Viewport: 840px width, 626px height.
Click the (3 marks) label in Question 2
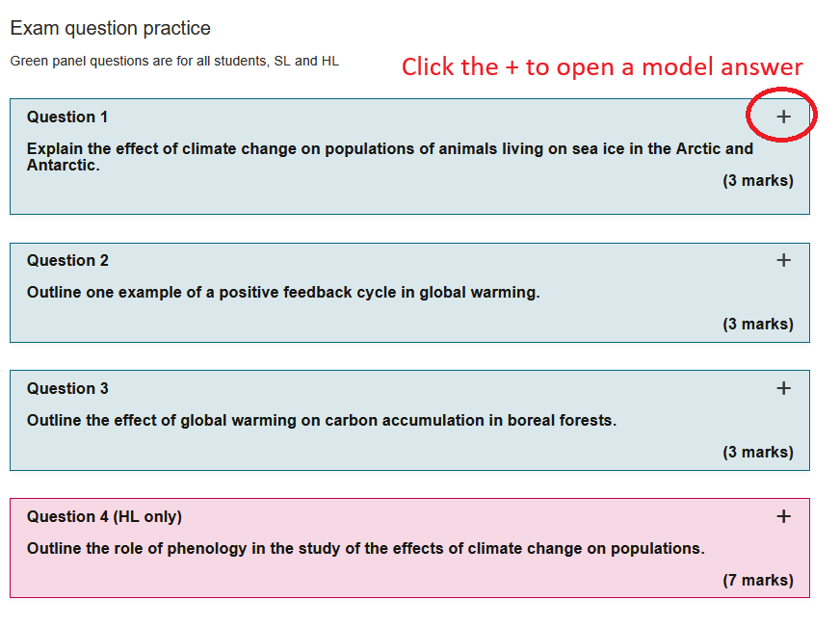point(758,324)
